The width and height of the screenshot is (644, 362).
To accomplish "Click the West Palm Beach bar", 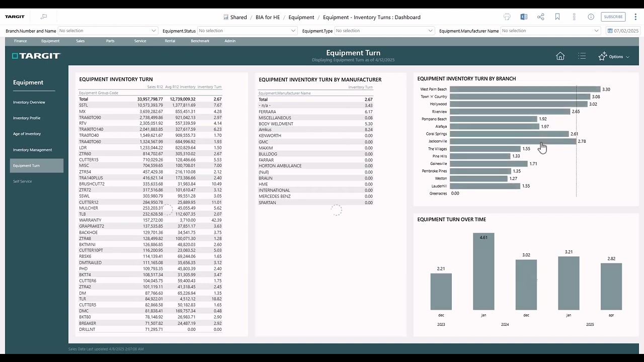I will pos(525,89).
